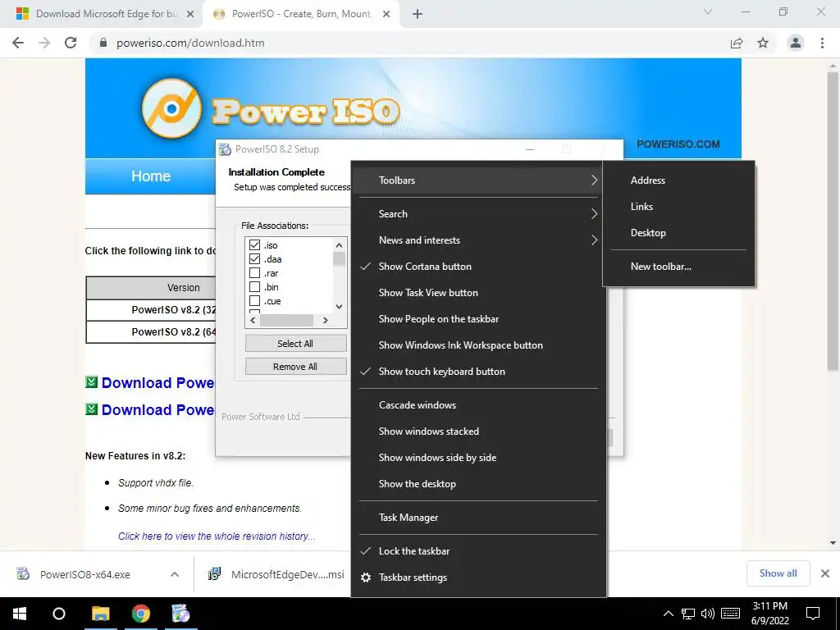Click the green checkmark icon beside the first Download link

tap(92, 382)
